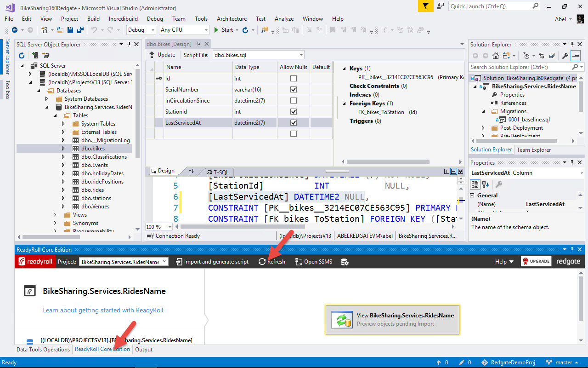Click the Solution Explorer Preview Selected Items icon
Screen dimensions: 588x368
point(576,56)
